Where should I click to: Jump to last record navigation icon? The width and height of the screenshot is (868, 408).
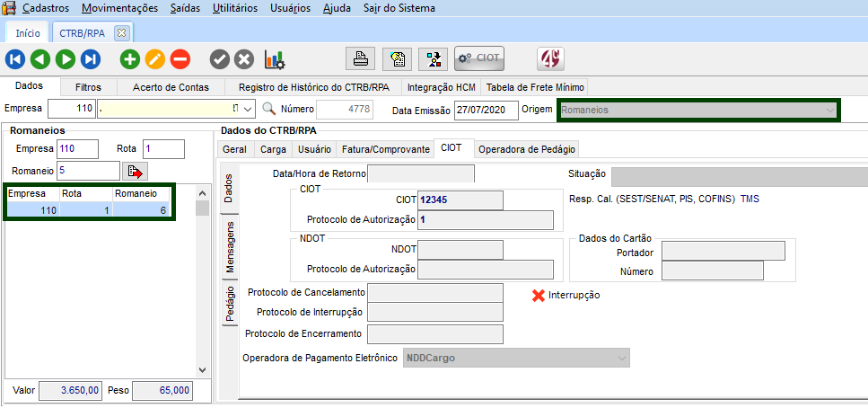tap(91, 58)
